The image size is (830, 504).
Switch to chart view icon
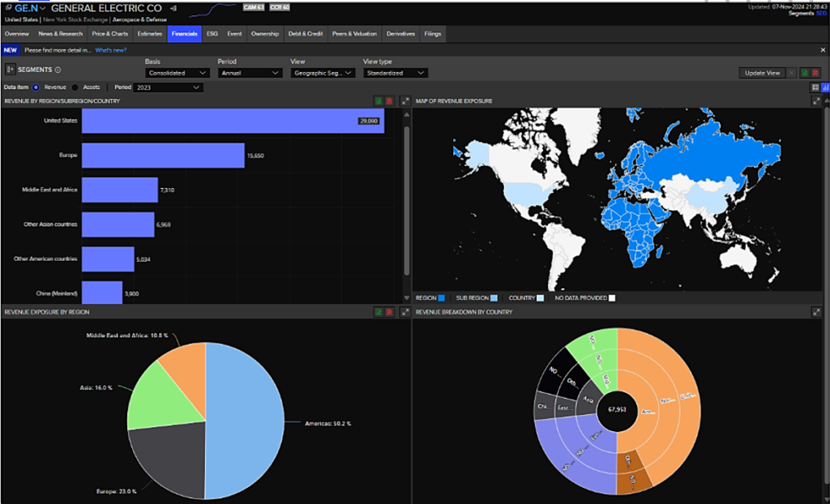point(824,88)
